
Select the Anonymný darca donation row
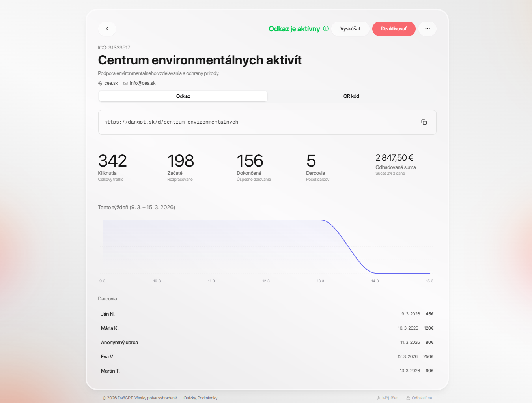point(267,343)
